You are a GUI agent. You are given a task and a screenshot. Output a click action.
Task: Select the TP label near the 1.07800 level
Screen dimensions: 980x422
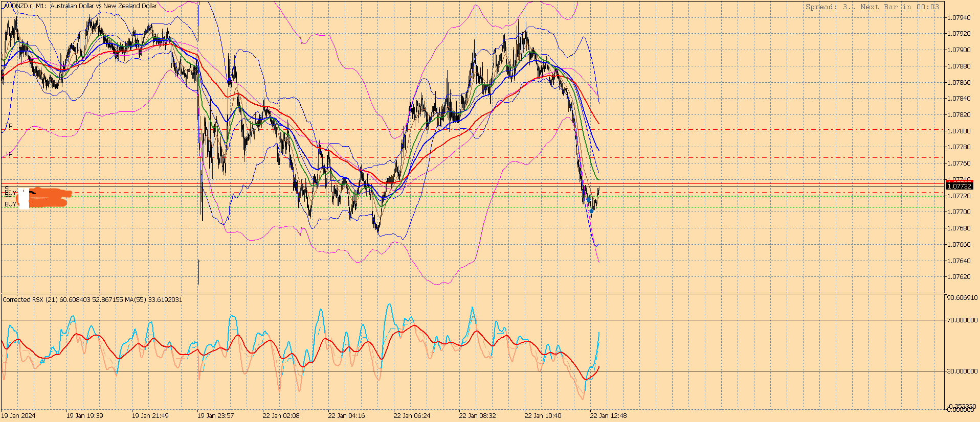coord(9,126)
